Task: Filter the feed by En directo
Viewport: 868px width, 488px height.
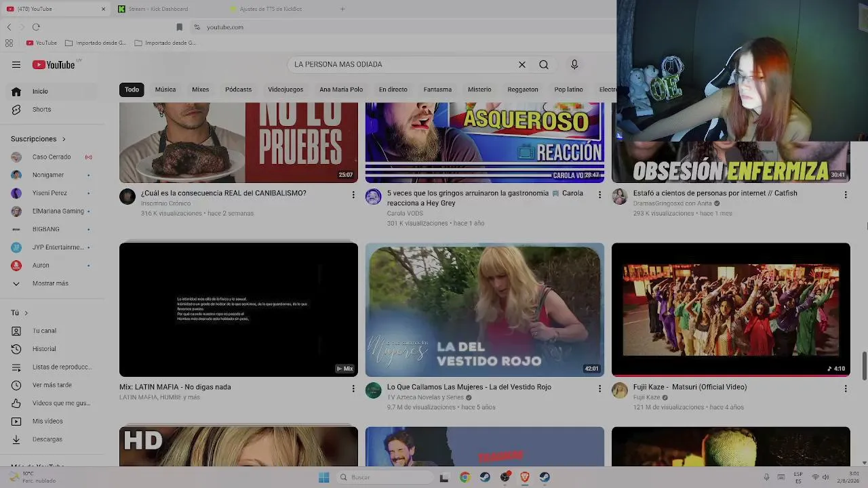Action: pyautogui.click(x=393, y=89)
